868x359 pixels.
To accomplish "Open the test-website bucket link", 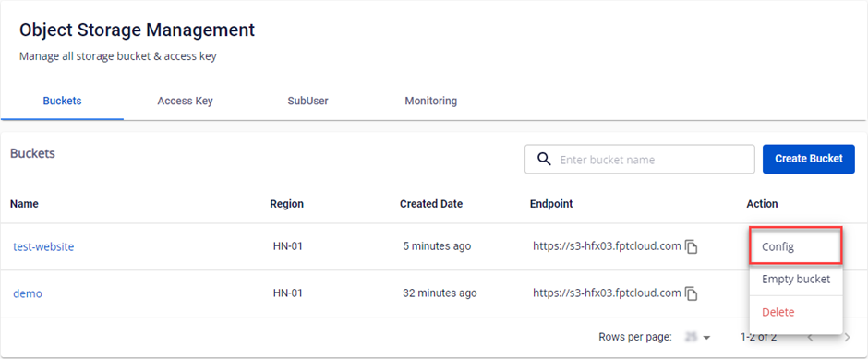I will click(43, 247).
